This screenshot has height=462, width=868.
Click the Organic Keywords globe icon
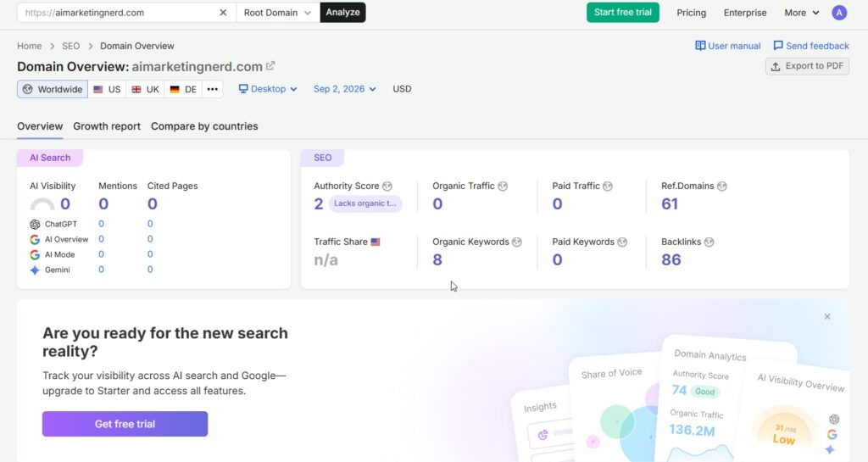pos(517,242)
